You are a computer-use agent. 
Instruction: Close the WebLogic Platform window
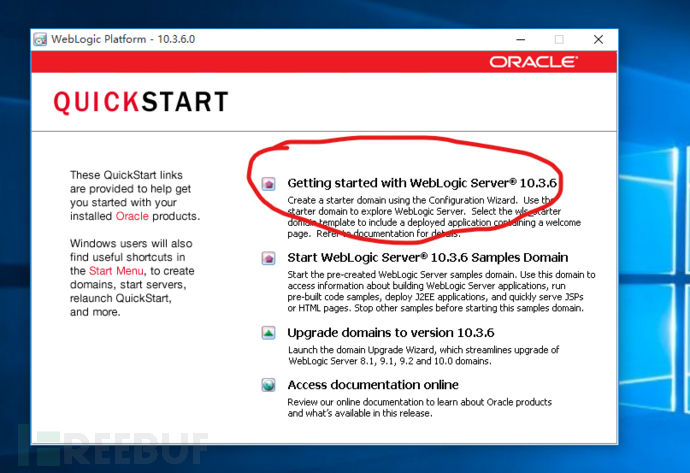[598, 40]
